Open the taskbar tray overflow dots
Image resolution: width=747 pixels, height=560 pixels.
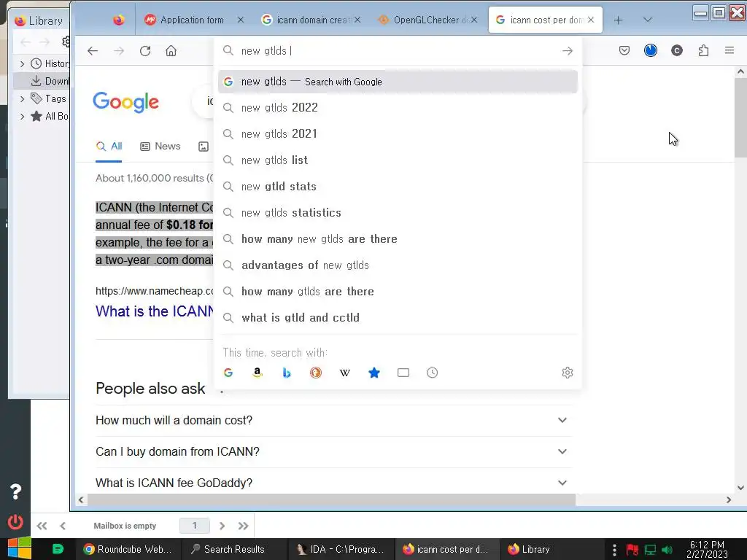pos(614,550)
